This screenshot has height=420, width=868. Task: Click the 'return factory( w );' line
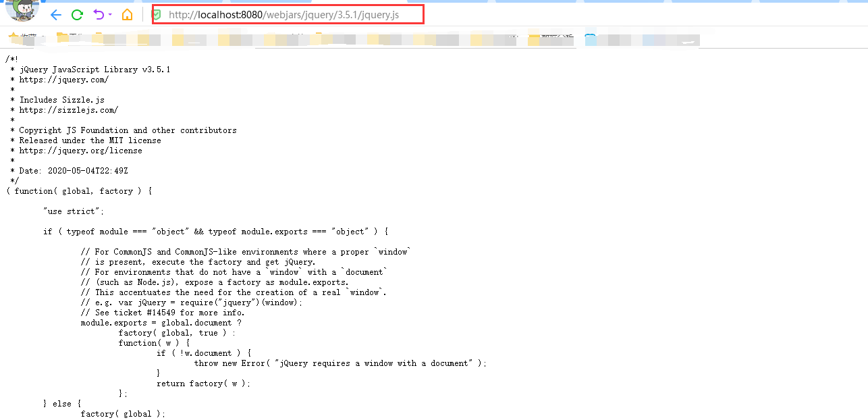pyautogui.click(x=203, y=384)
